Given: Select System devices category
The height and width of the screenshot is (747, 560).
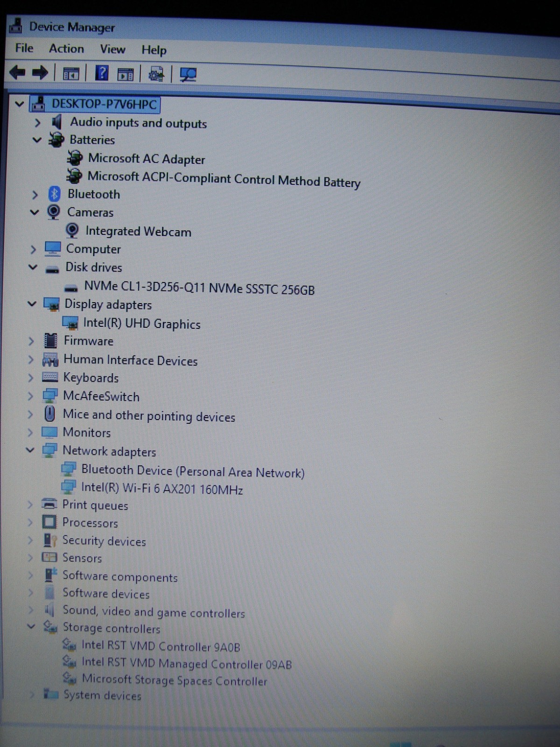Looking at the screenshot, I should point(102,696).
